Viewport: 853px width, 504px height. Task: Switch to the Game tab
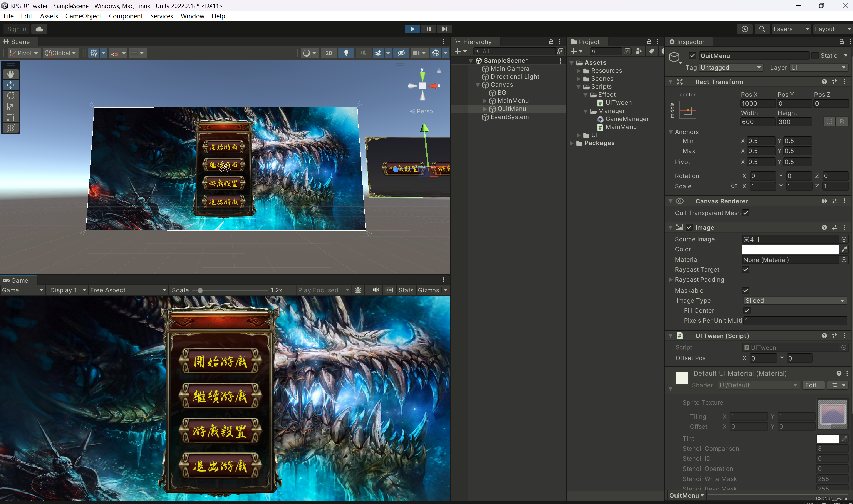(19, 281)
